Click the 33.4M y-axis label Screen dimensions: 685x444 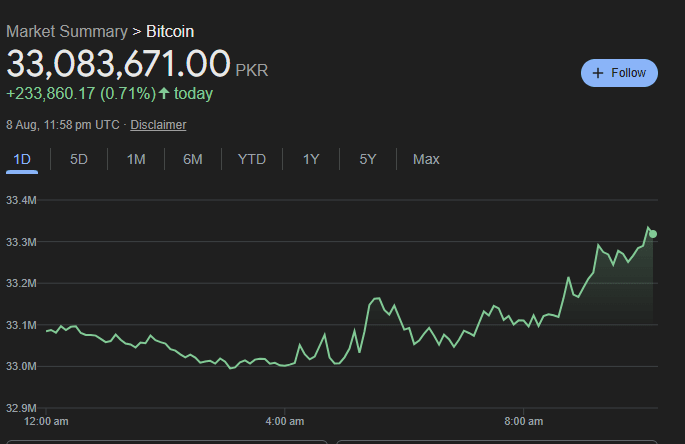[x=21, y=201]
